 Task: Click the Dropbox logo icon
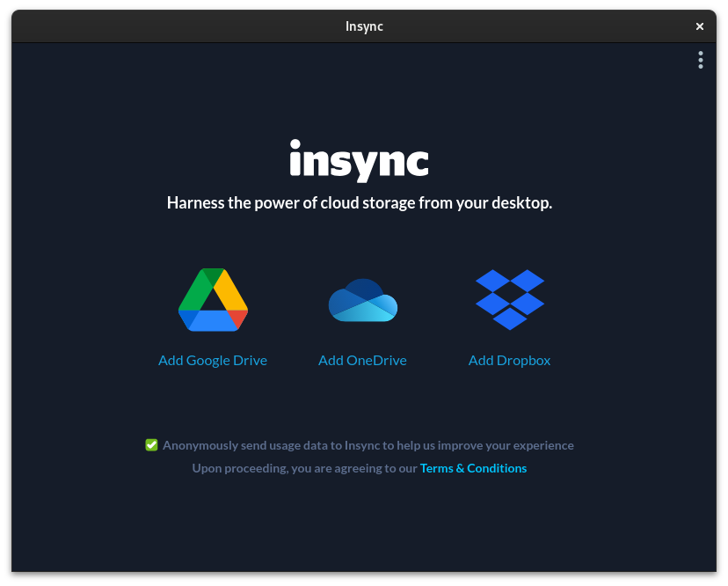(510, 300)
